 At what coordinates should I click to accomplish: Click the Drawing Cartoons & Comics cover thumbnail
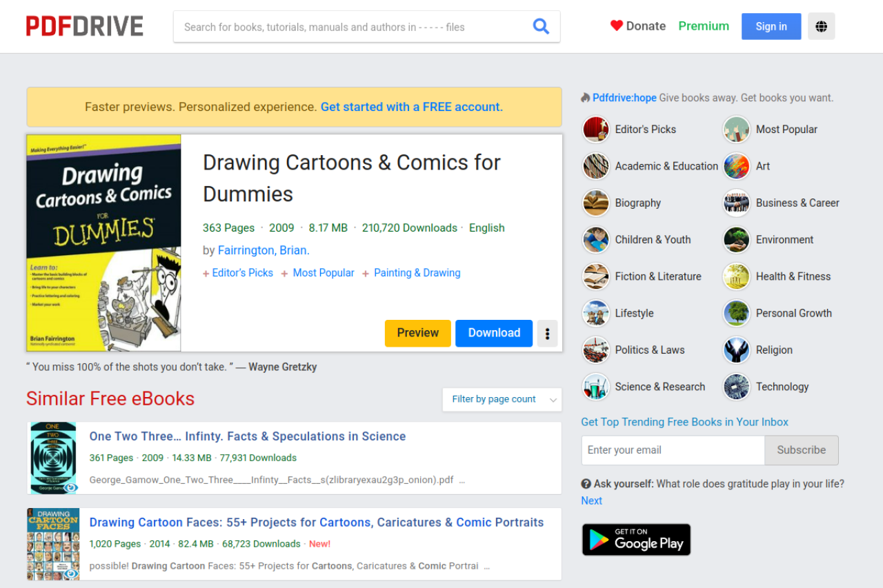[x=103, y=243]
